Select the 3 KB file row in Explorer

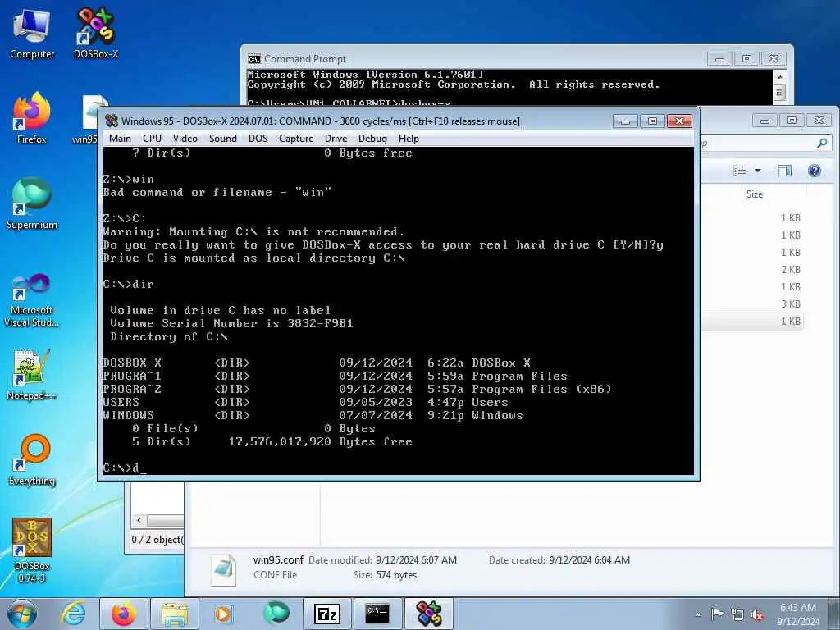point(752,304)
